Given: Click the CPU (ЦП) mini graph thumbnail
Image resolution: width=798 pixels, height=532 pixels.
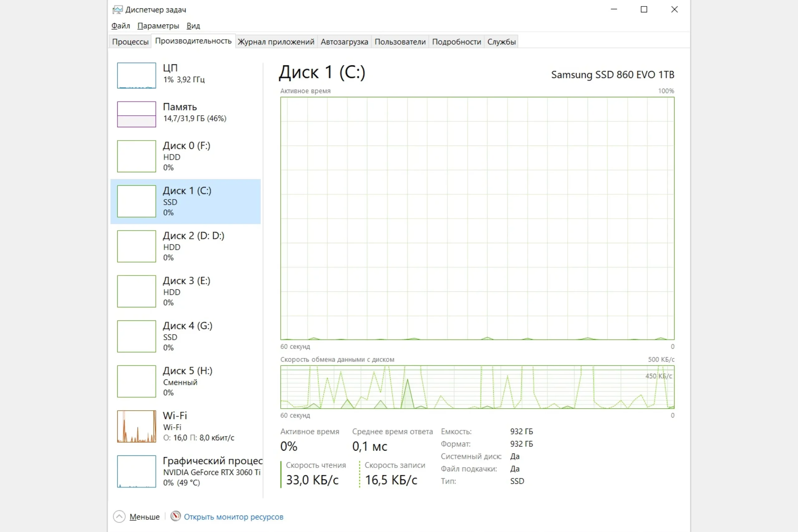Looking at the screenshot, I should (137, 75).
